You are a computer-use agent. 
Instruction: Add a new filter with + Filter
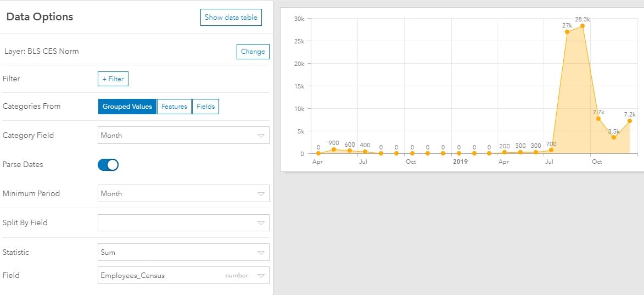pos(113,79)
